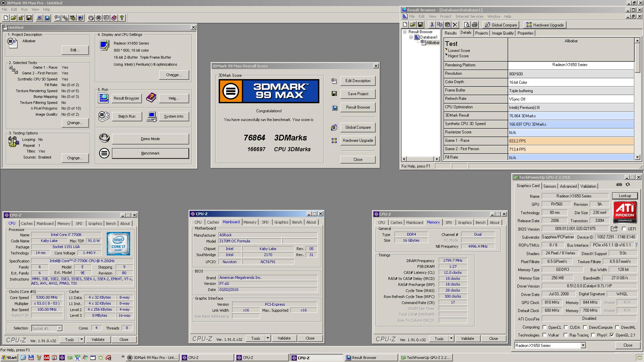Toggle the Ray Tracing checkbox in GPU-Z

click(566, 335)
